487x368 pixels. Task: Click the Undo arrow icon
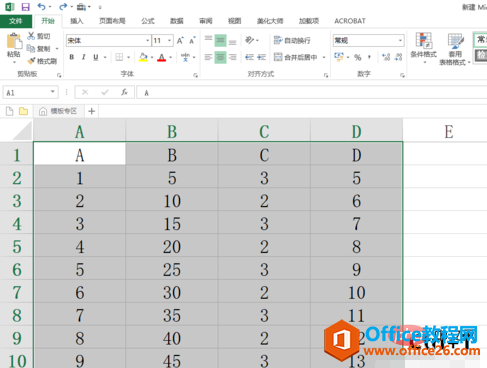pos(41,7)
